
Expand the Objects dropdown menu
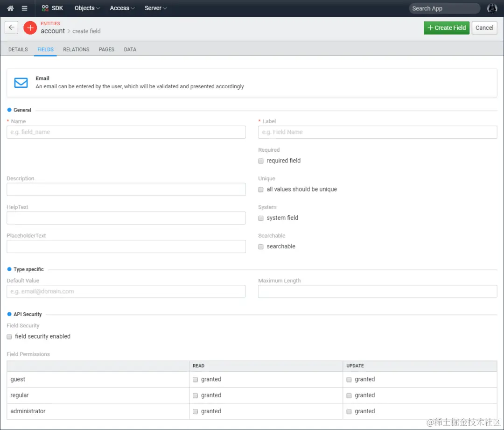pos(87,8)
